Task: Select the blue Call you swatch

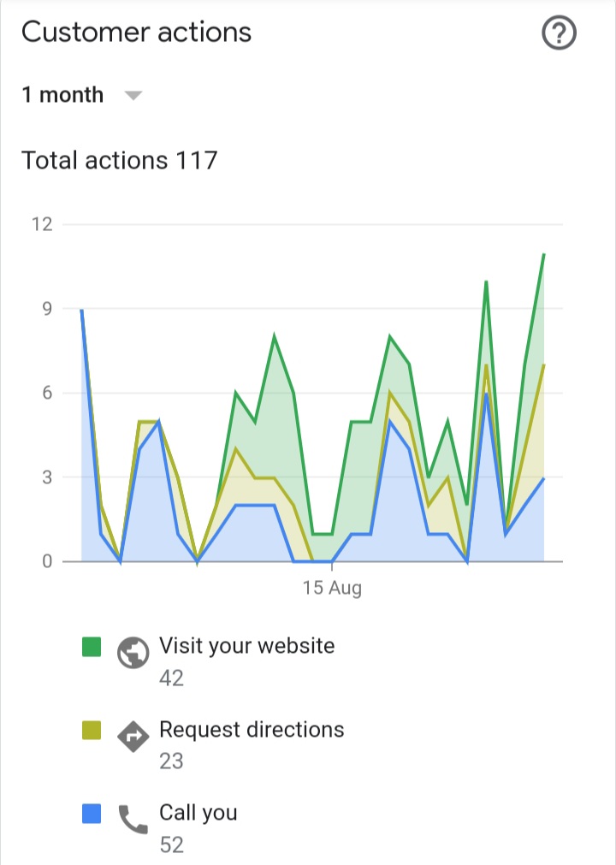Action: tap(92, 814)
